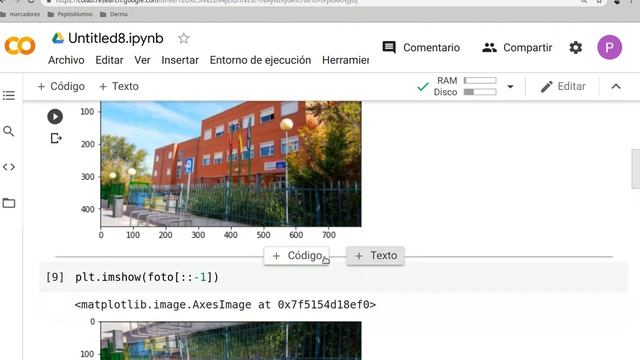Insert a text cell with the hovering Texto button

coord(376,256)
